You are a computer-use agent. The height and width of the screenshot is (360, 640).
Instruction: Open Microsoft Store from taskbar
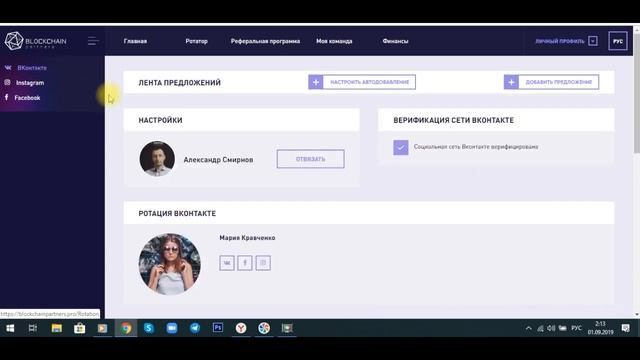tap(79, 328)
